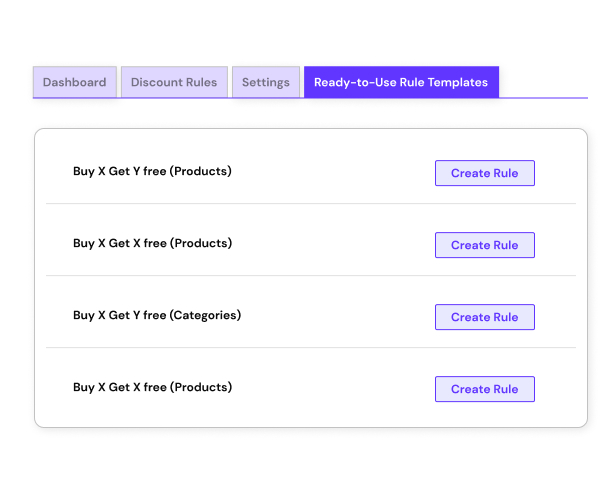Click divider line above the Categories template row

coord(311,275)
